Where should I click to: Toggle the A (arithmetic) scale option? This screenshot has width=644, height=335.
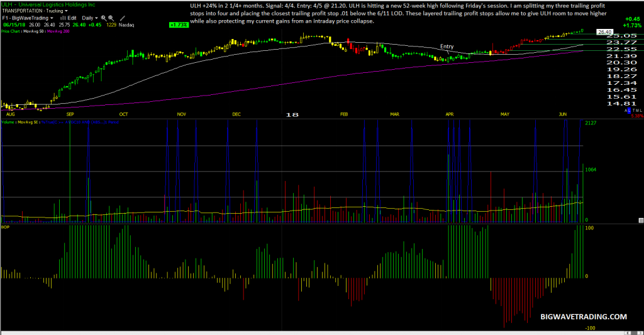click(x=626, y=111)
